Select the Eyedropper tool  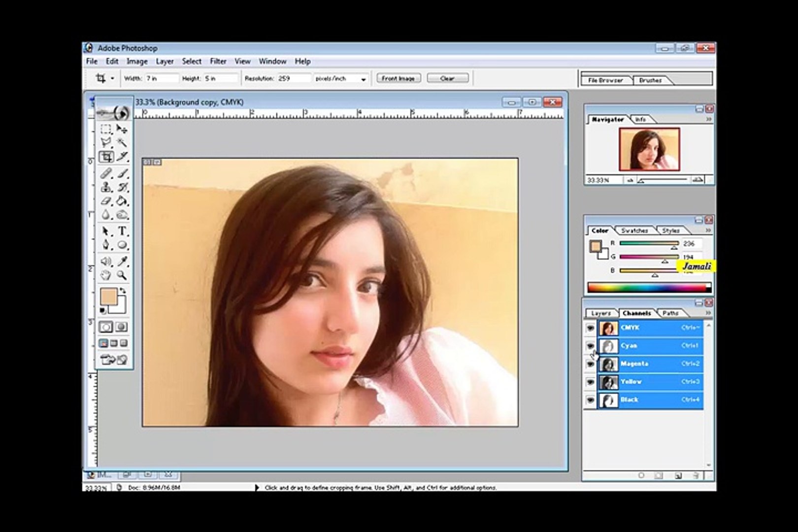pyautogui.click(x=122, y=262)
